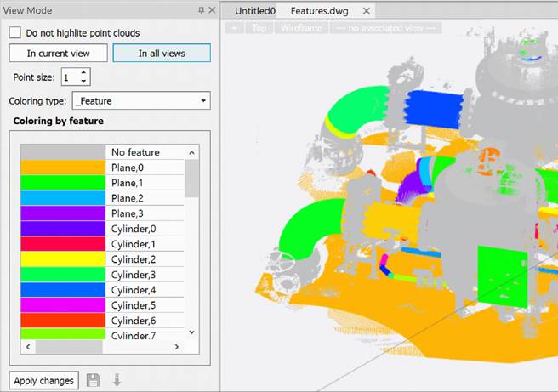The width and height of the screenshot is (558, 392).
Task: Click the Point size input field
Action: point(71,77)
